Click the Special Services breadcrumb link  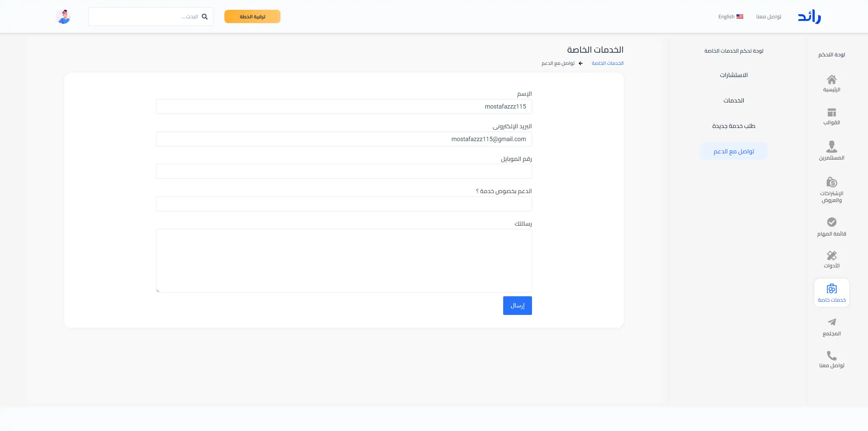607,63
